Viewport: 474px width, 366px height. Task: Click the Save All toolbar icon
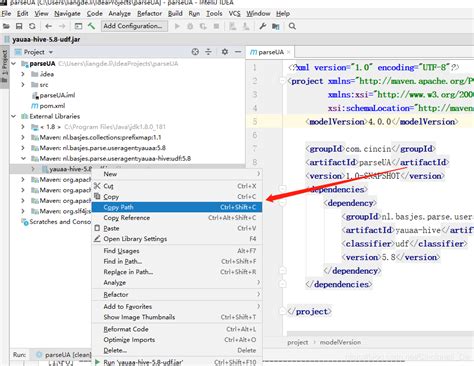coord(19,26)
